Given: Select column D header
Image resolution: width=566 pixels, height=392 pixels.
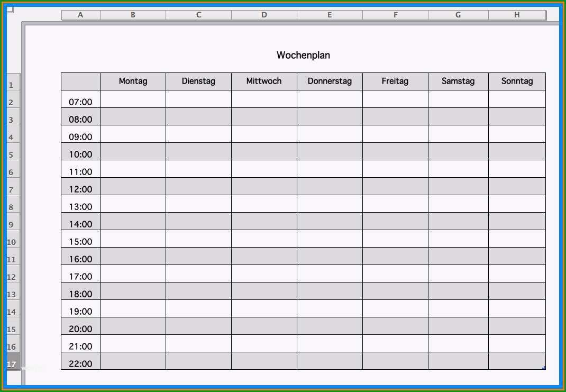Looking at the screenshot, I should [x=264, y=15].
